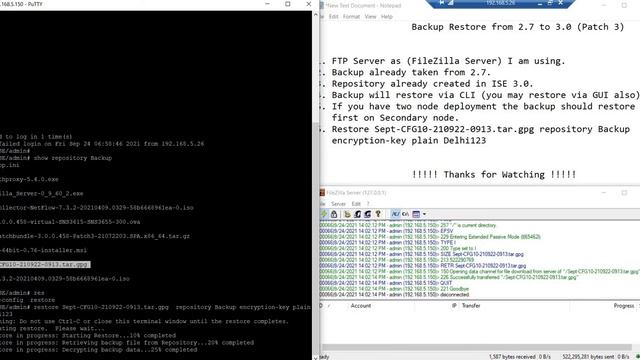Sort by the Account column header
Viewport: 640px width, 360px height.
click(x=361, y=306)
